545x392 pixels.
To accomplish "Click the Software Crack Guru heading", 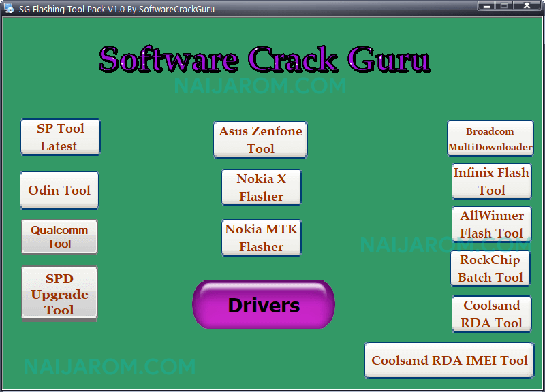I will 264,59.
